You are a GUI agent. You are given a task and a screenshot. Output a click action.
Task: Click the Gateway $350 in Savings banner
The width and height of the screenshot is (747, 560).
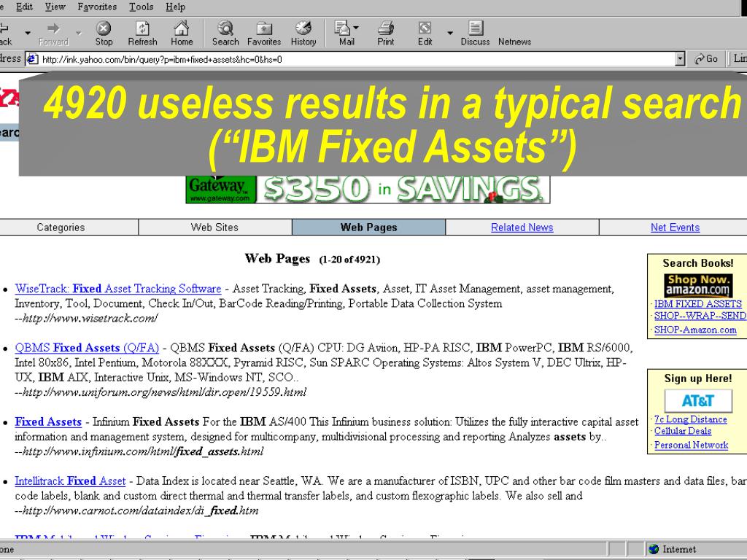tap(368, 189)
